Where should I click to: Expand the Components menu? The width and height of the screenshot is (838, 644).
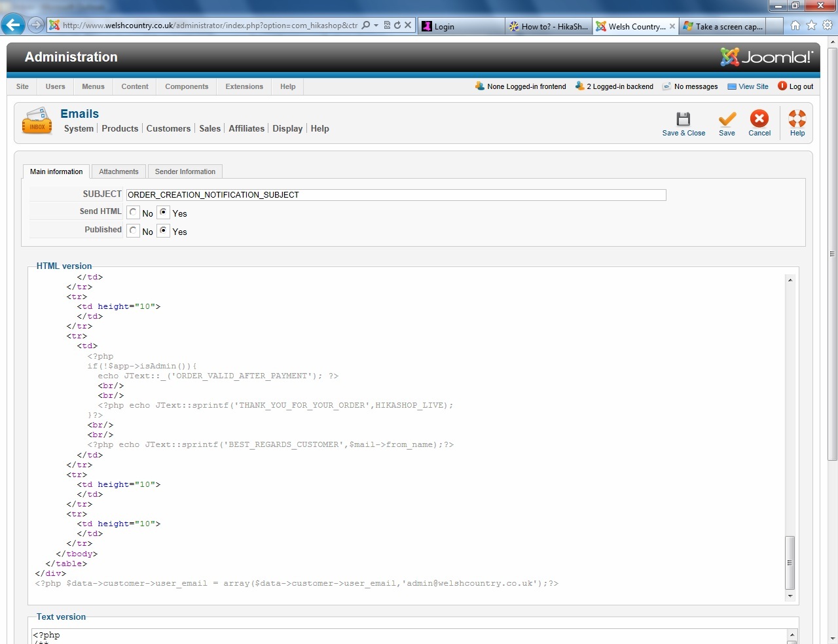(x=187, y=86)
